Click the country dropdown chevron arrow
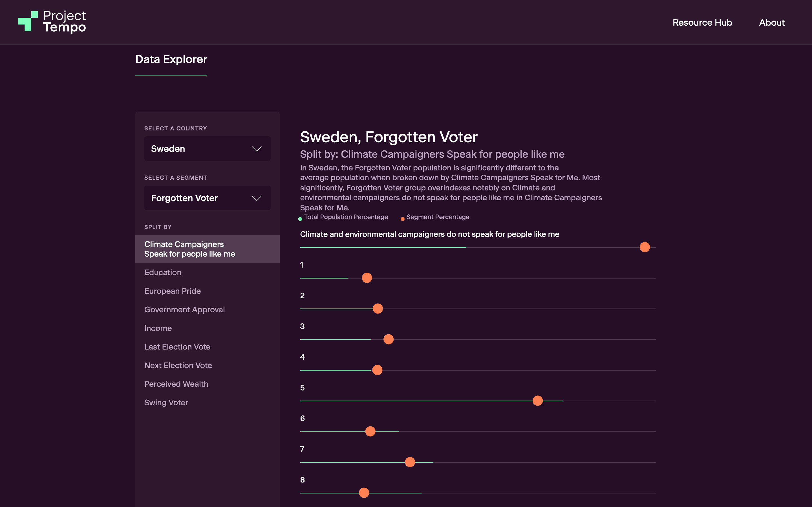This screenshot has height=507, width=812. click(257, 149)
